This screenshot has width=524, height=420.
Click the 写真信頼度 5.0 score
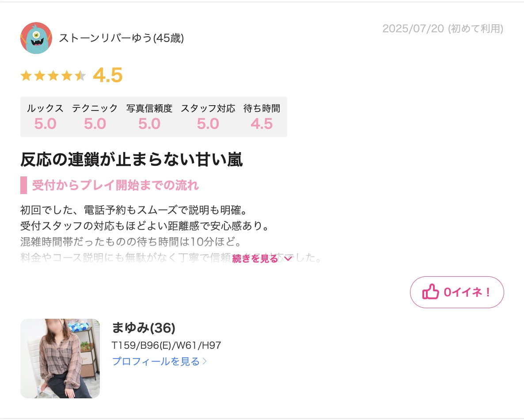point(149,124)
